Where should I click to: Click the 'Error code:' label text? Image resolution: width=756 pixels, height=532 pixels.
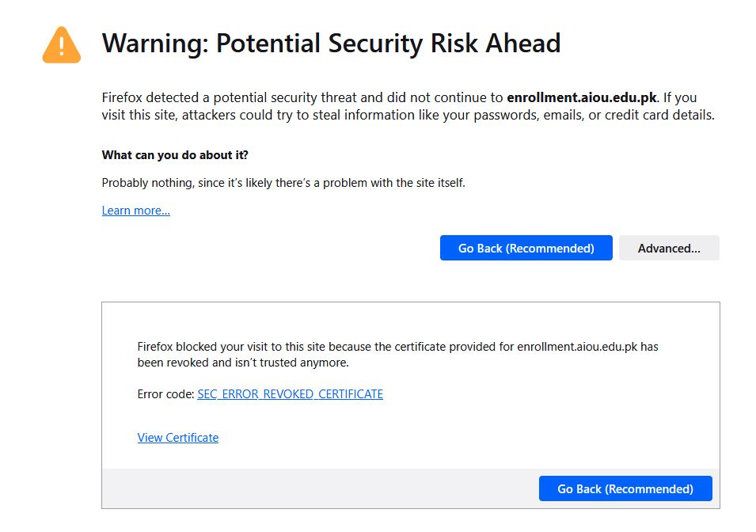coord(165,394)
